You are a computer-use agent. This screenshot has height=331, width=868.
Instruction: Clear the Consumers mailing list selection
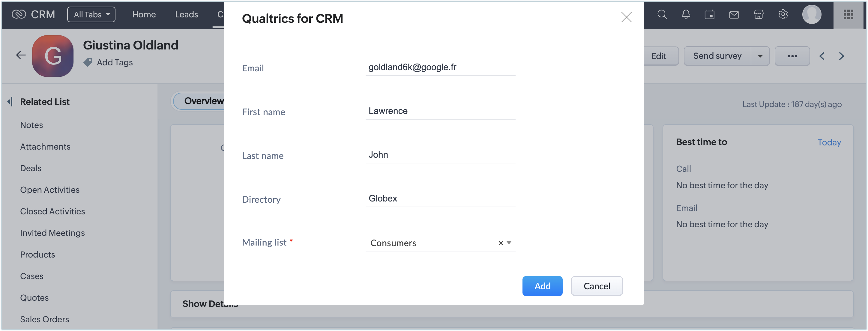click(x=500, y=243)
